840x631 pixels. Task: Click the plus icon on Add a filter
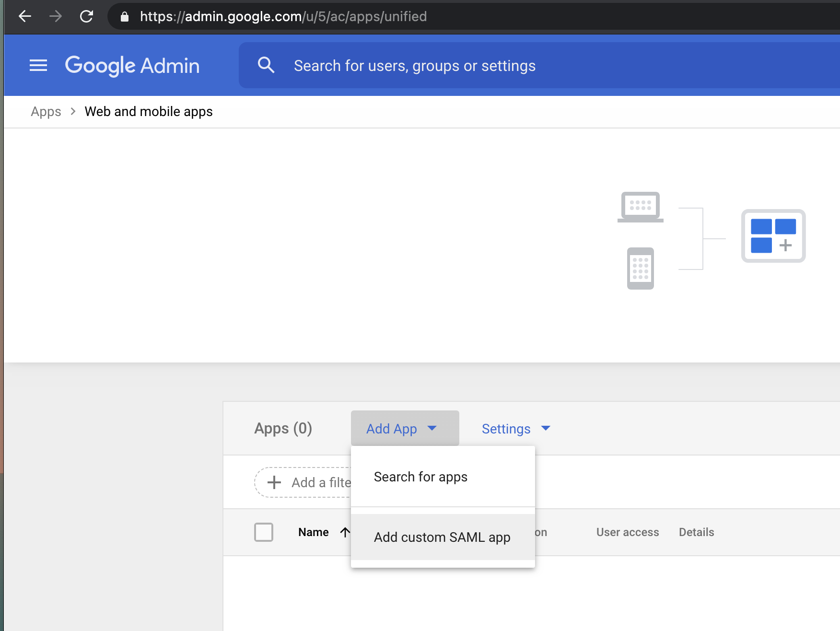click(274, 482)
